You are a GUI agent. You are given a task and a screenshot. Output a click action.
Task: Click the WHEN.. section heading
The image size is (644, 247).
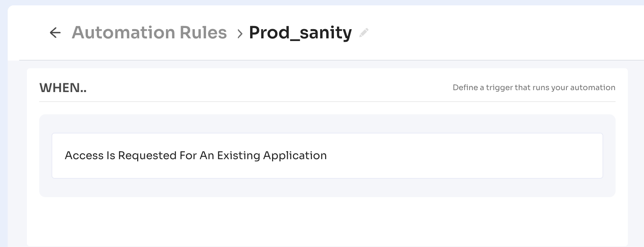coord(63,88)
